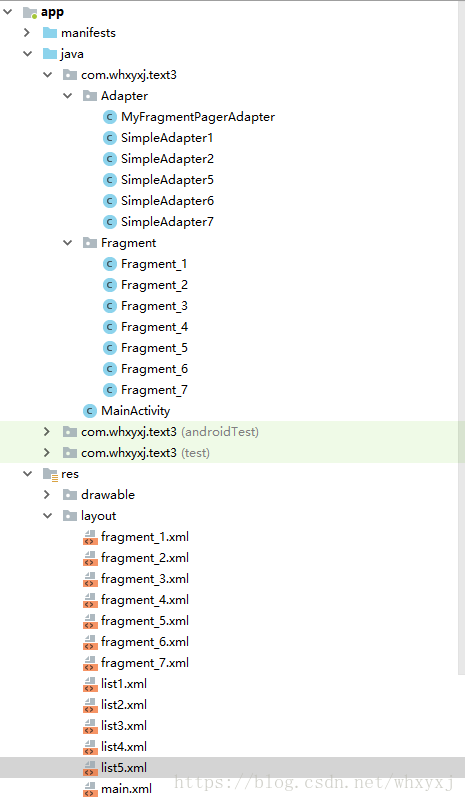Select fragment_2.xml layout file
Screen dimensions: 465x802
pos(145,558)
